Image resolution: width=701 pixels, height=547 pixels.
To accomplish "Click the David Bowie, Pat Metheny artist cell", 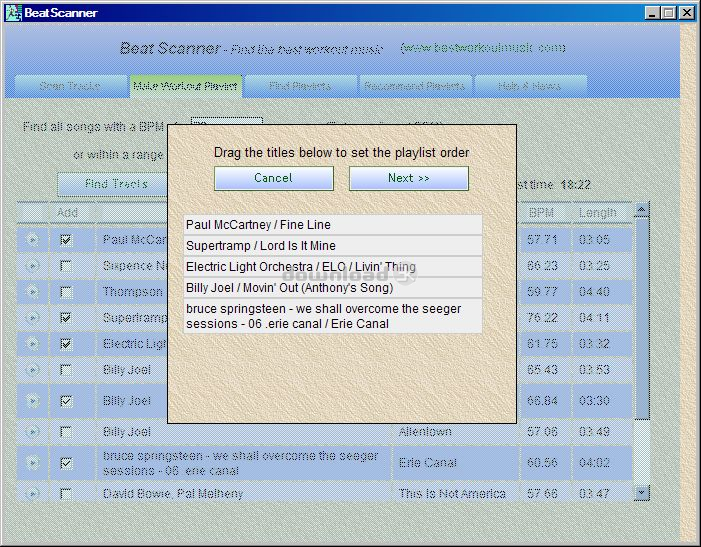I will (x=244, y=493).
